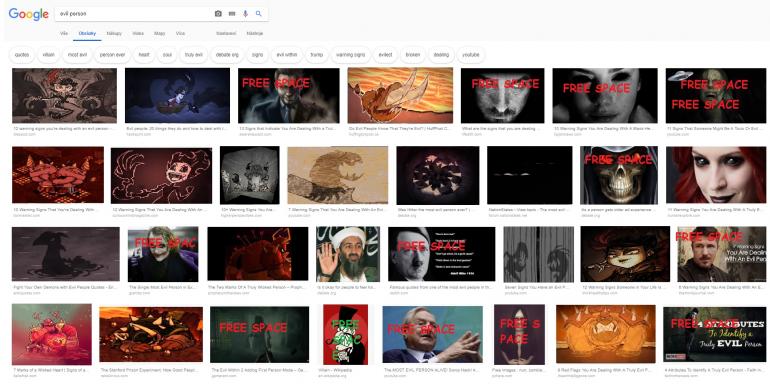This screenshot has width=770, height=384.
Task: Switch to the Videa tab
Action: point(138,33)
